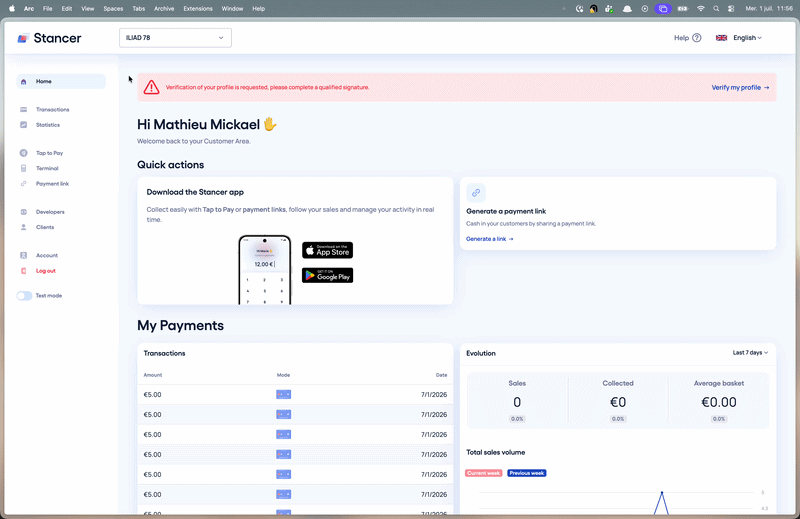Open the Terminal sidebar icon

pyautogui.click(x=23, y=168)
